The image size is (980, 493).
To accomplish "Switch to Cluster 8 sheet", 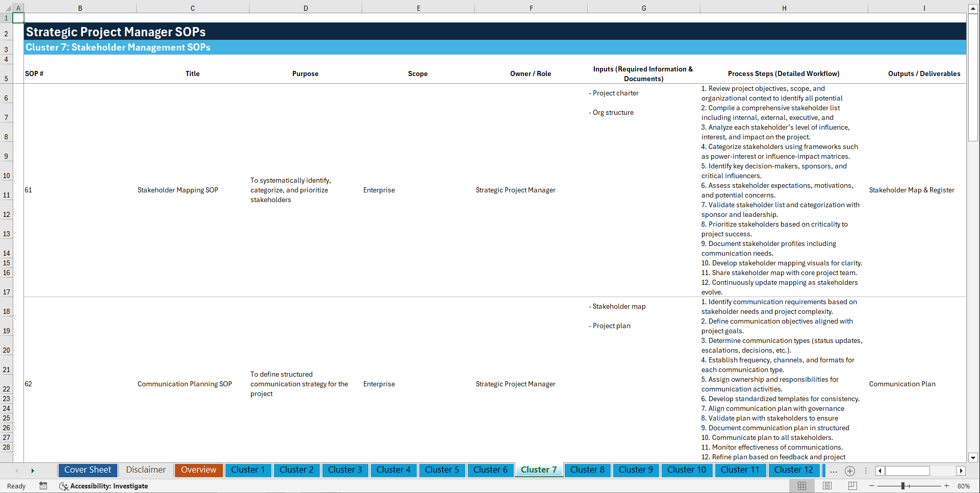I will 587,470.
